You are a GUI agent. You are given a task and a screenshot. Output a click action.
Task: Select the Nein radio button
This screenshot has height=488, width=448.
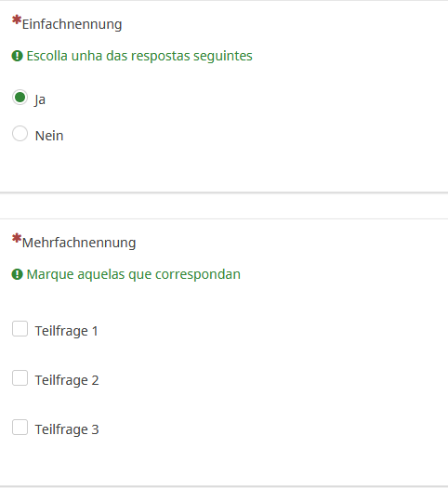coord(20,134)
